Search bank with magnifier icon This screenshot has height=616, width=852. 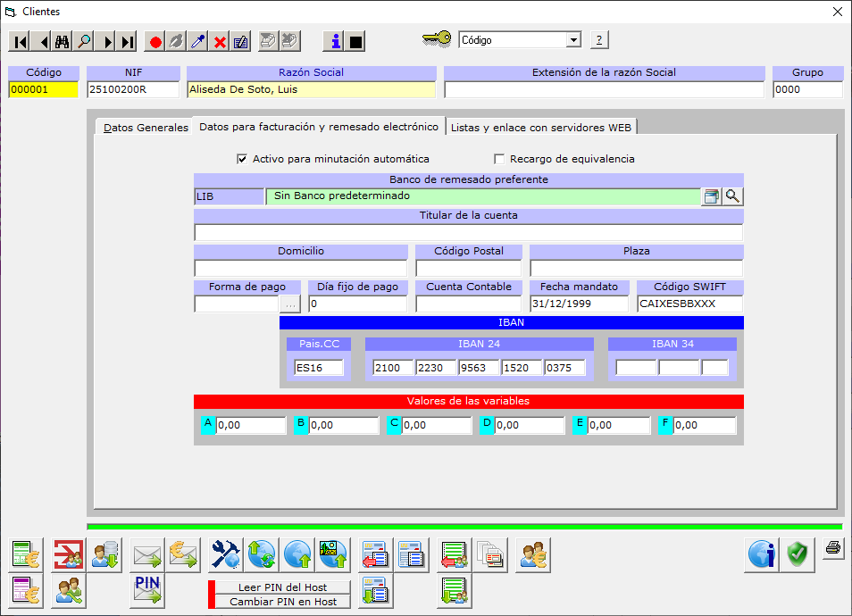[732, 196]
